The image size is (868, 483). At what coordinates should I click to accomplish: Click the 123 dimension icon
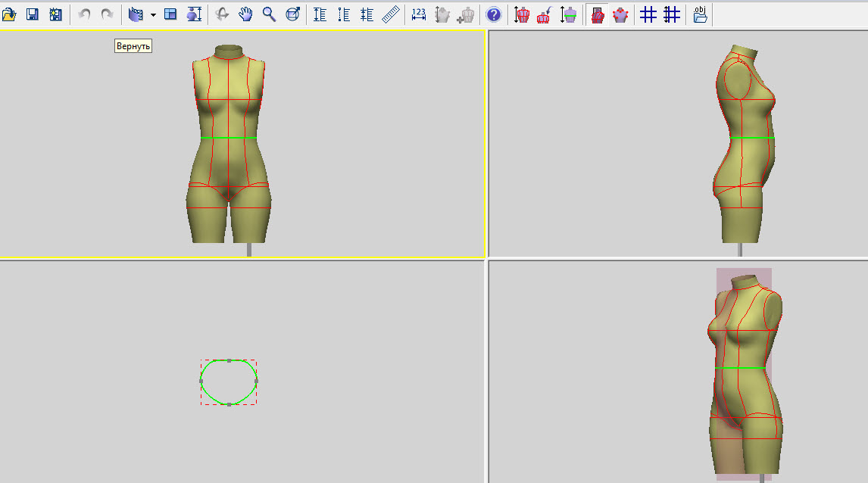[419, 14]
